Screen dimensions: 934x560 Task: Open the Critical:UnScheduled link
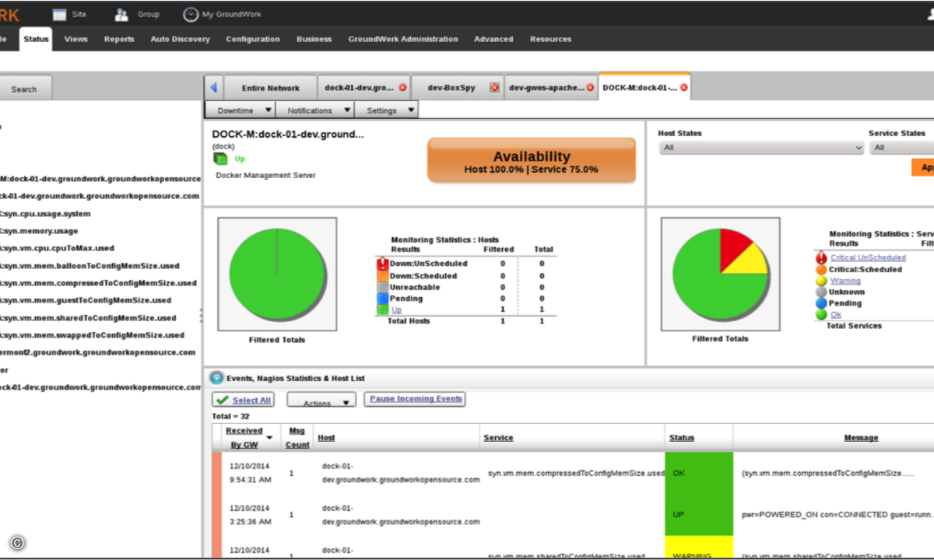point(868,257)
